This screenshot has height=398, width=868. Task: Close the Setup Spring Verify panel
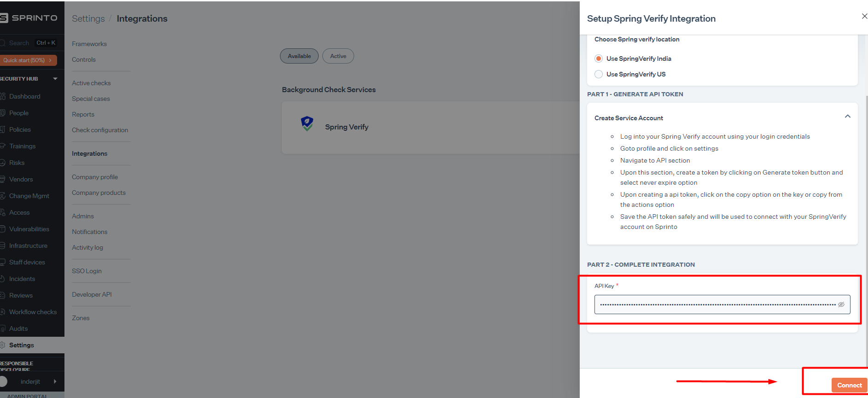coord(864,16)
